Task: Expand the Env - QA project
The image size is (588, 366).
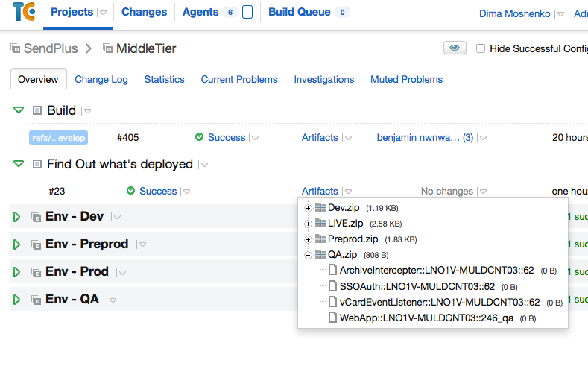Action: coord(16,300)
